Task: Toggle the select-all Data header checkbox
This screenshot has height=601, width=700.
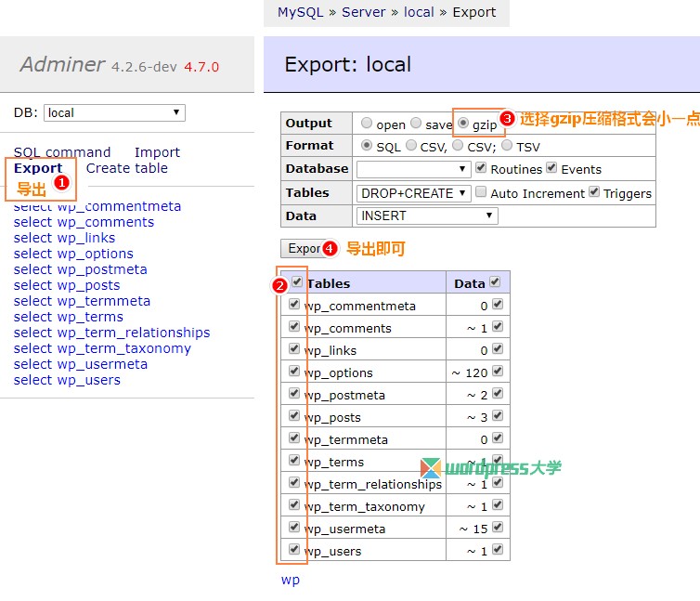Action: (495, 281)
